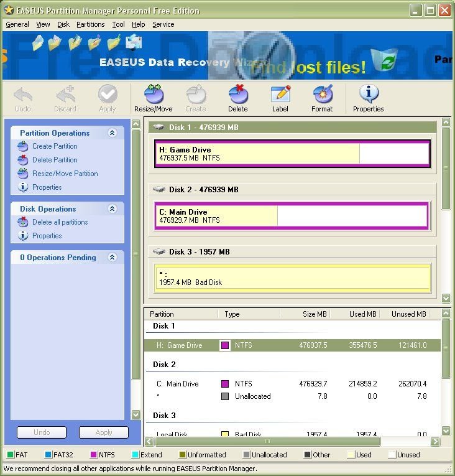Open the Partitions menu

pos(91,24)
